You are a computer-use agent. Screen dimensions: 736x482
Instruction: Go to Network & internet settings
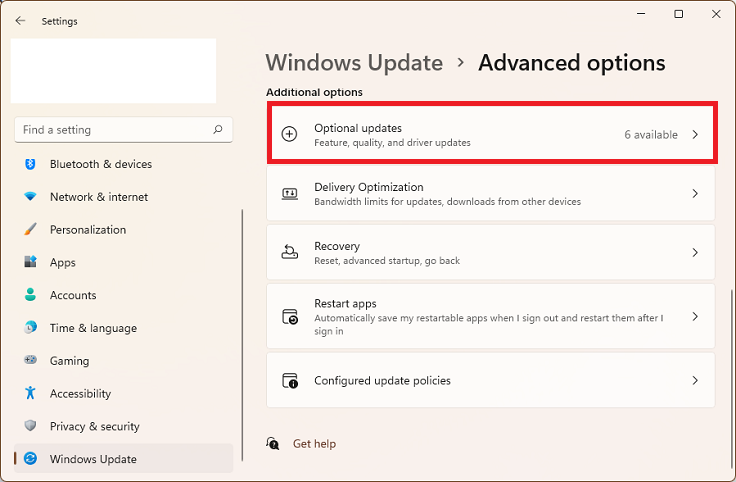[123, 197]
